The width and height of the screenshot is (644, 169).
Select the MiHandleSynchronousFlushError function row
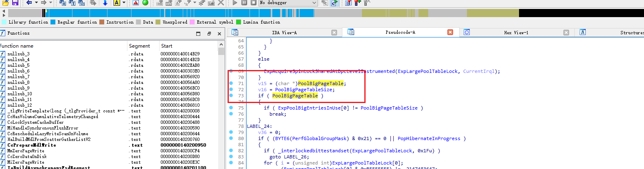point(109,128)
